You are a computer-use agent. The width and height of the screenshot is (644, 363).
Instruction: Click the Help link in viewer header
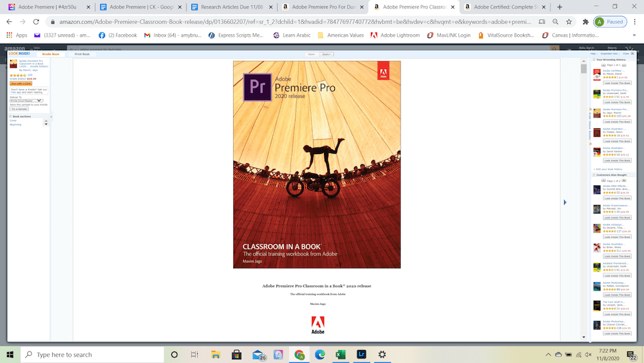coord(592,54)
